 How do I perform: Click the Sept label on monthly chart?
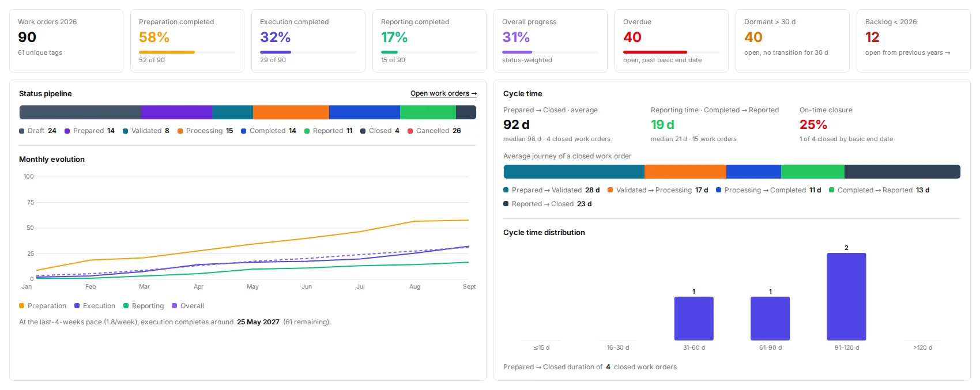tap(469, 286)
